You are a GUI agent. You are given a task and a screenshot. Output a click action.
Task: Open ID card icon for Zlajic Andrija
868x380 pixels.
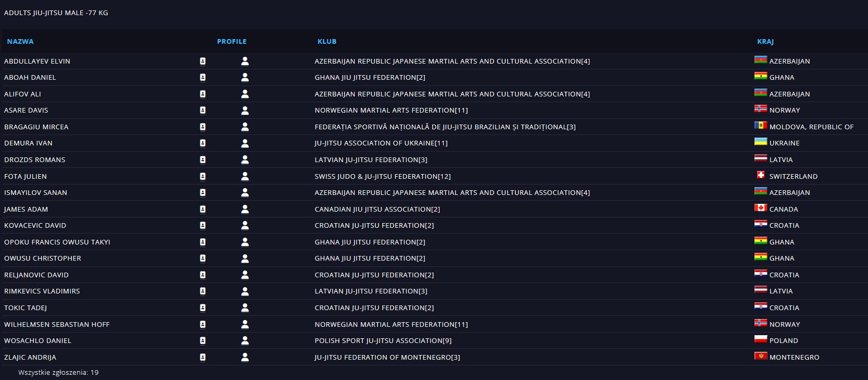pos(203,357)
